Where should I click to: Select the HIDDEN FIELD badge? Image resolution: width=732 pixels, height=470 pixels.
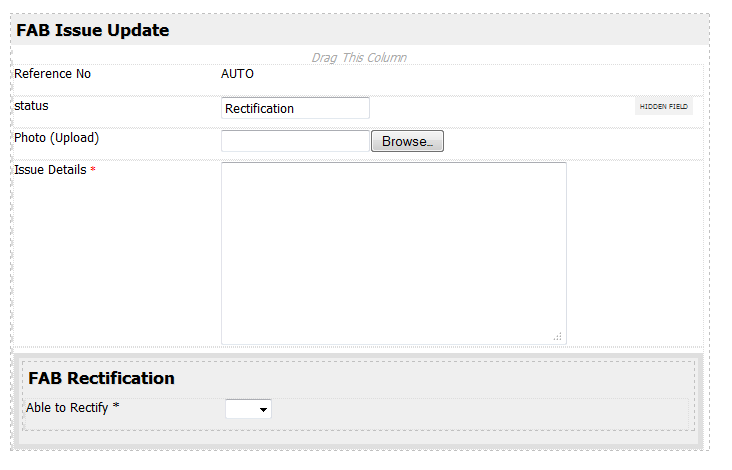664,107
